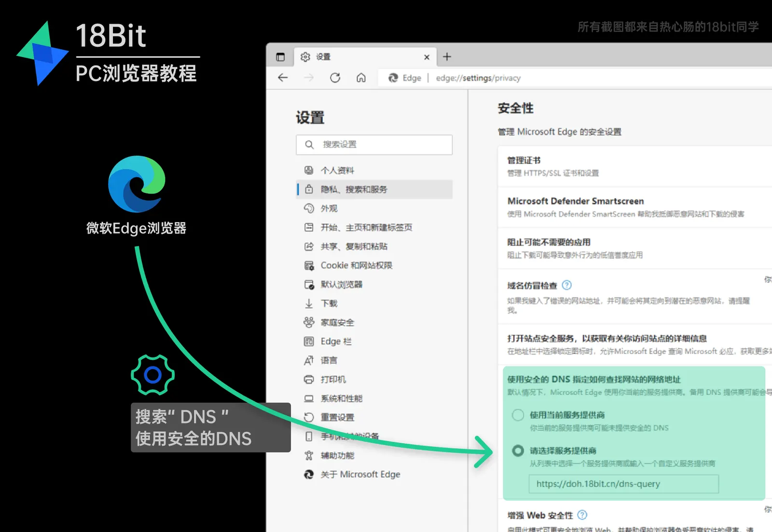Open 打印机 settings section
Screen dimensions: 772x532
click(x=374, y=380)
